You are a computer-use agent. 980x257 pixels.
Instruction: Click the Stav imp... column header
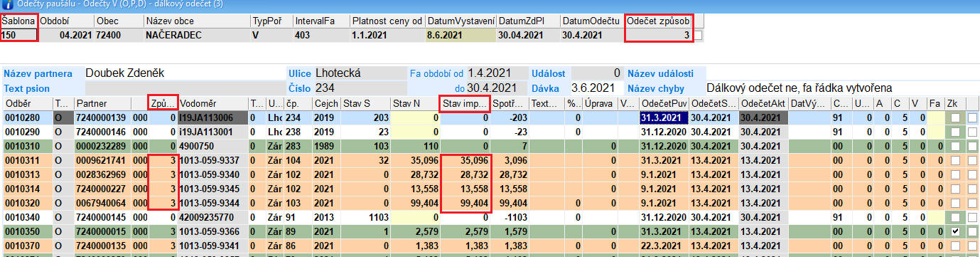[x=465, y=103]
